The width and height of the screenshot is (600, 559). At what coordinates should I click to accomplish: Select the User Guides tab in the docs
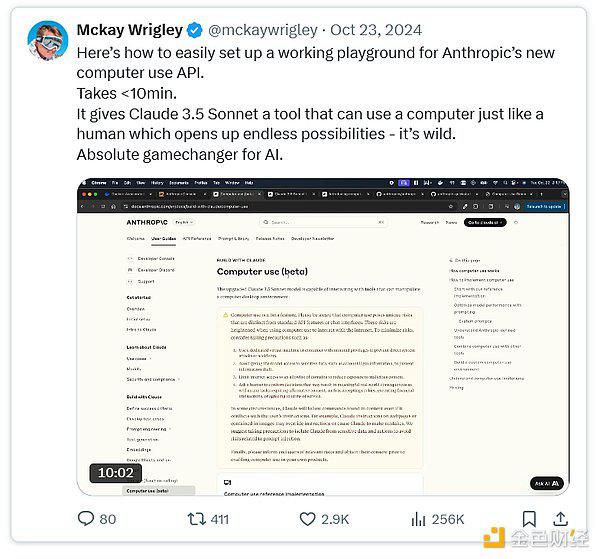coord(163,238)
